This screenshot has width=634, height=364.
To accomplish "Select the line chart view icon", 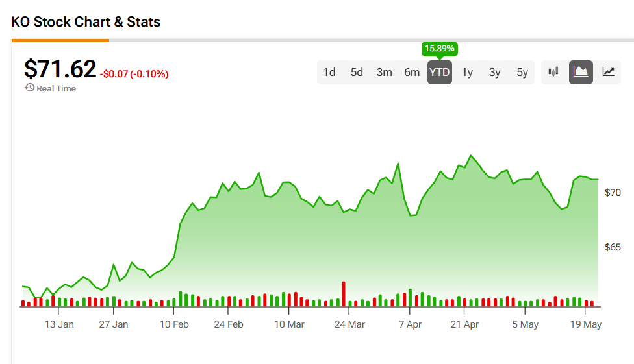I will click(x=608, y=72).
